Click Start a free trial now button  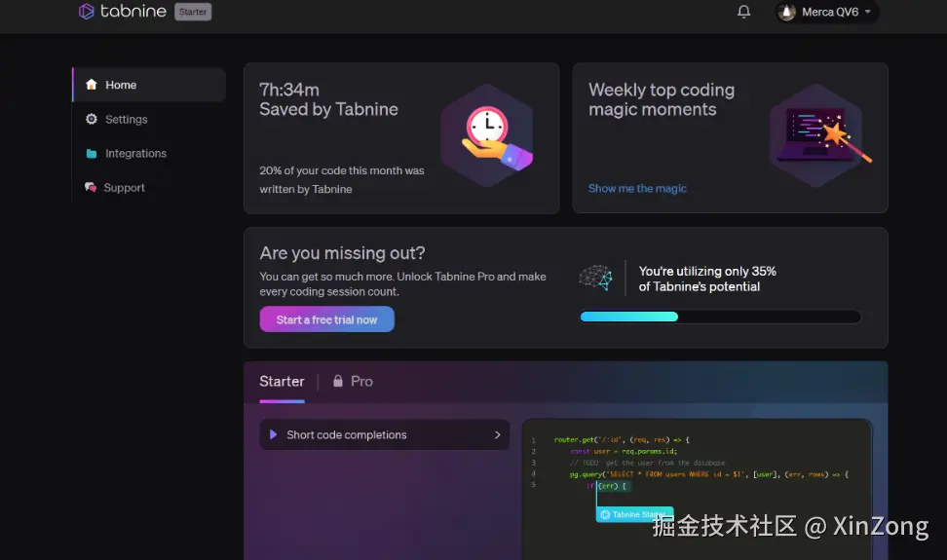pos(326,319)
